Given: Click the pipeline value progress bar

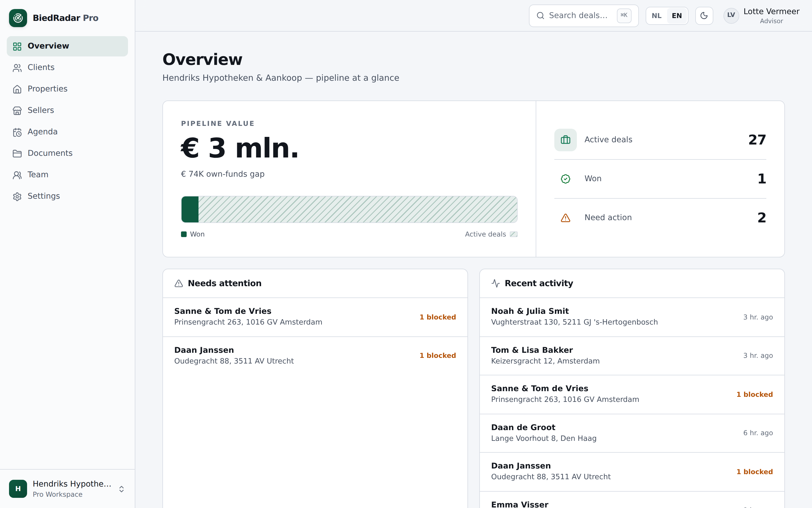Looking at the screenshot, I should tap(349, 209).
